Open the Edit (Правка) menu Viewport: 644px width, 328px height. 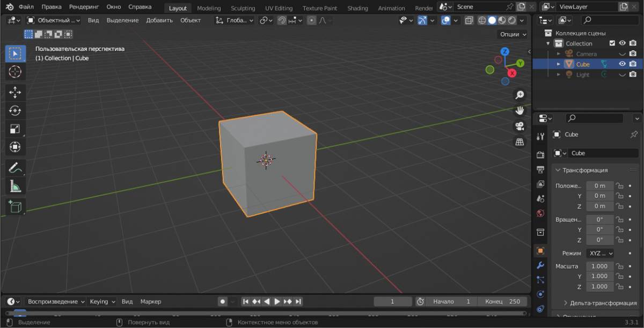click(52, 8)
